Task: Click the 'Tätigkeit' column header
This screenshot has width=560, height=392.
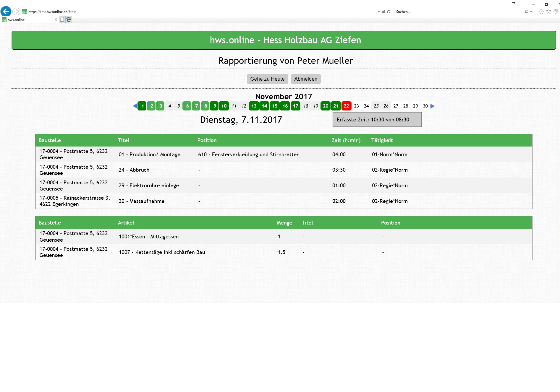Action: (382, 140)
